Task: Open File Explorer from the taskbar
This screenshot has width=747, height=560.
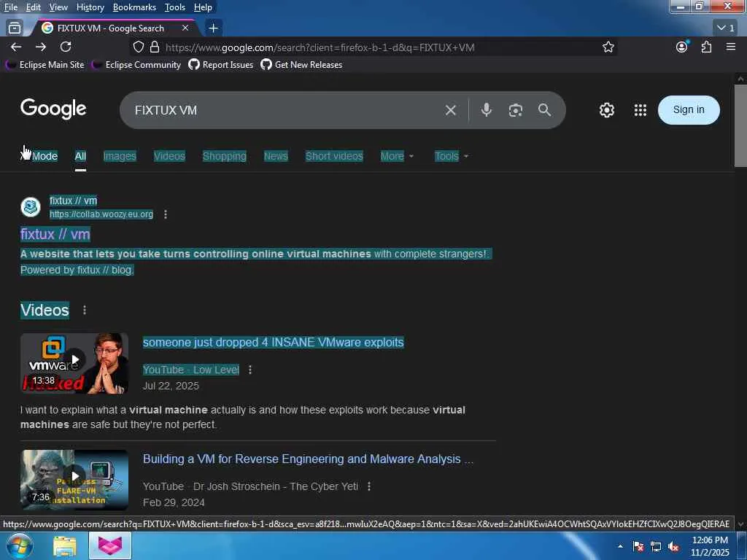Action: click(x=64, y=545)
